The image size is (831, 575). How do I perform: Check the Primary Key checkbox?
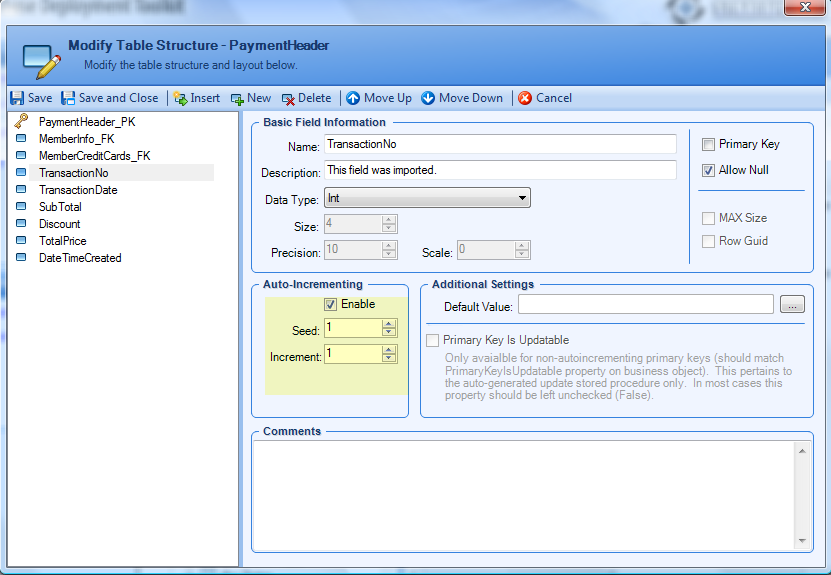708,145
